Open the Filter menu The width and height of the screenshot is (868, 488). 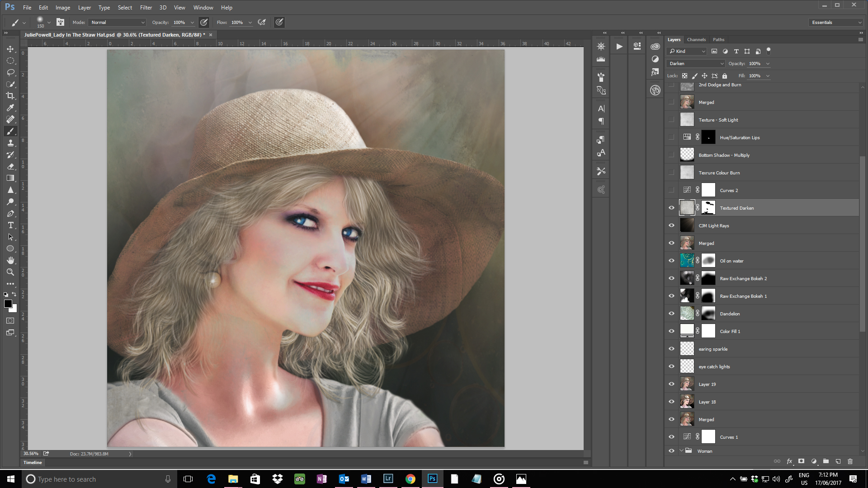[146, 8]
